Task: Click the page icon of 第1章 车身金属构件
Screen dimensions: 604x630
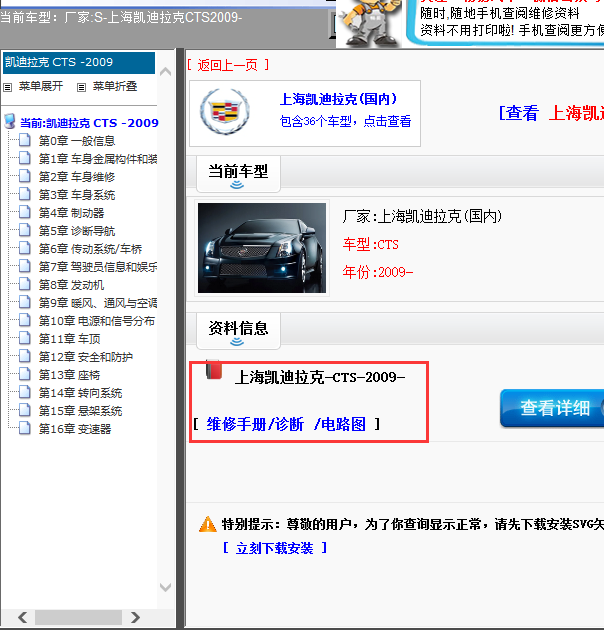Action: click(x=25, y=158)
